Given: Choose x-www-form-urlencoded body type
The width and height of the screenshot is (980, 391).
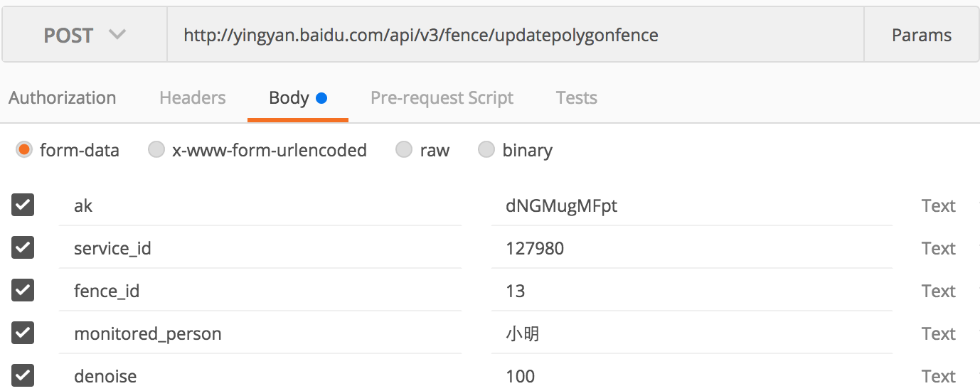Looking at the screenshot, I should coord(156,150).
